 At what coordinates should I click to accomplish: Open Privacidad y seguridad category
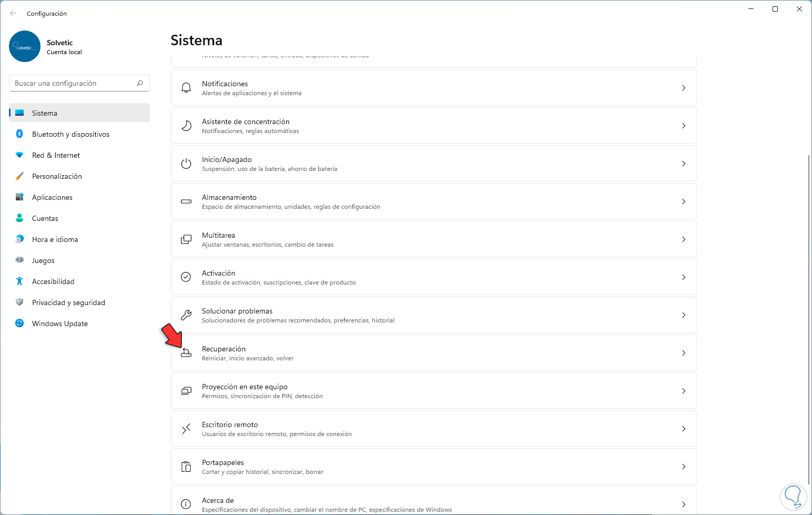pos(68,302)
